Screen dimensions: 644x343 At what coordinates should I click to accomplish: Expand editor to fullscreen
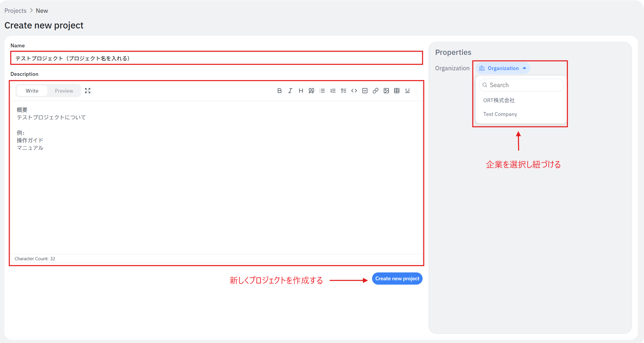point(88,91)
